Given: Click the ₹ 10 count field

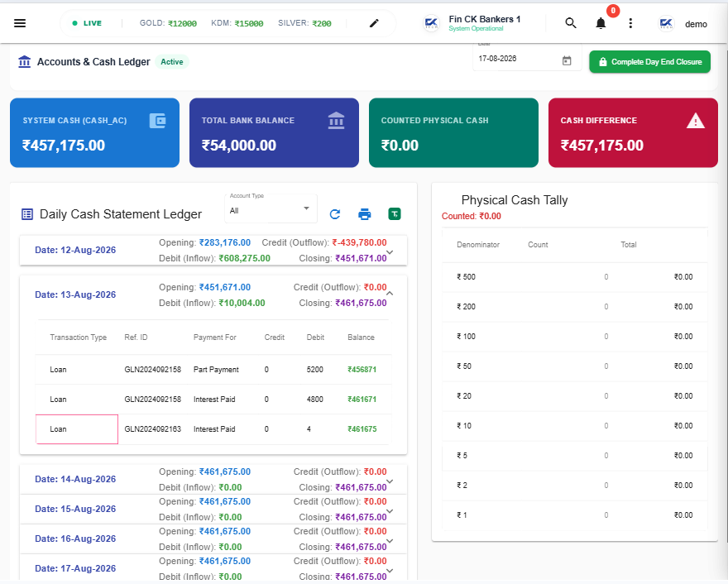Looking at the screenshot, I should pos(606,426).
